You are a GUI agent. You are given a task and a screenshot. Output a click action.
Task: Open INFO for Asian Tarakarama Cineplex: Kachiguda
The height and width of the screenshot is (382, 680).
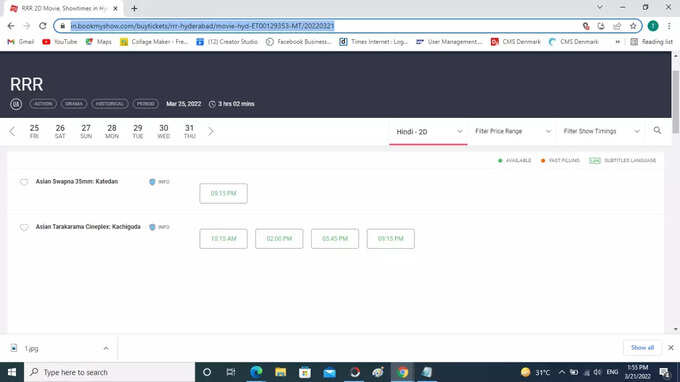(x=159, y=227)
